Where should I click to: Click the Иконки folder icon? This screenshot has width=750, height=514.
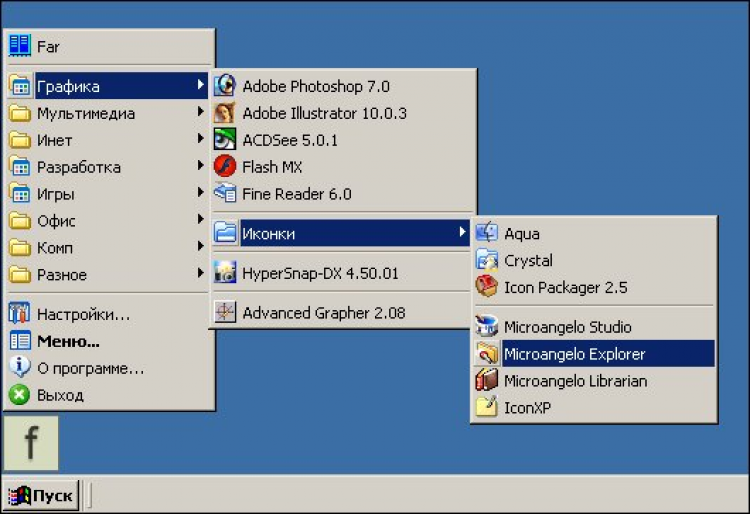[225, 233]
